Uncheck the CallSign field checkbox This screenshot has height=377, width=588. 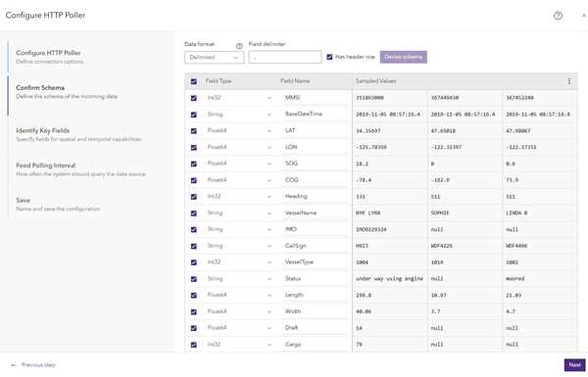pyautogui.click(x=193, y=246)
